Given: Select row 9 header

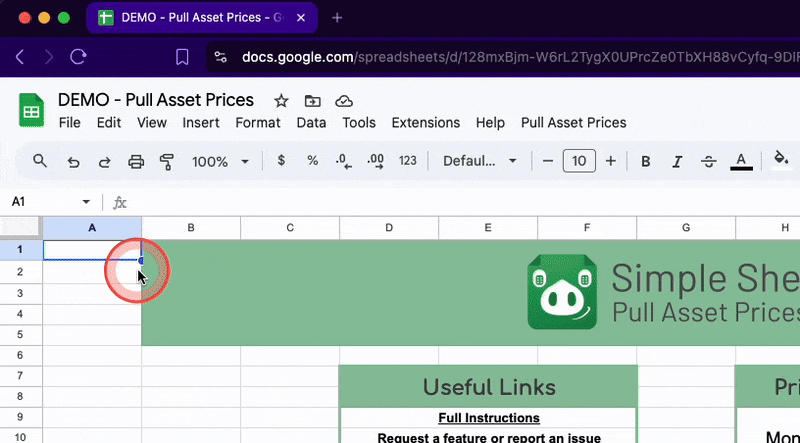Looking at the screenshot, I should [20, 417].
